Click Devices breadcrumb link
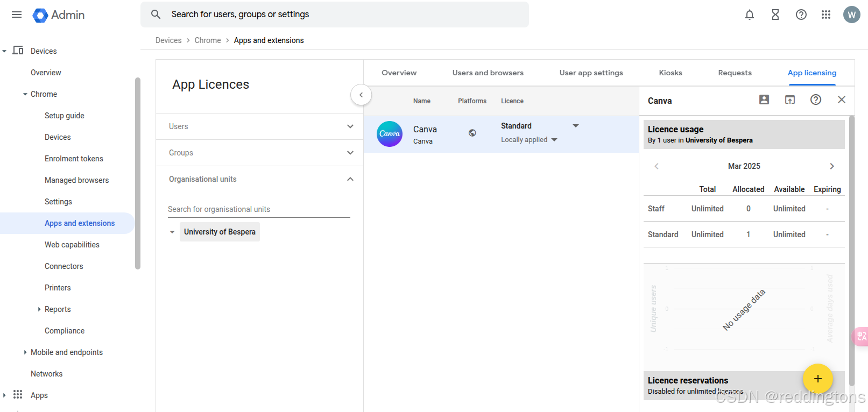868x412 pixels. [168, 40]
